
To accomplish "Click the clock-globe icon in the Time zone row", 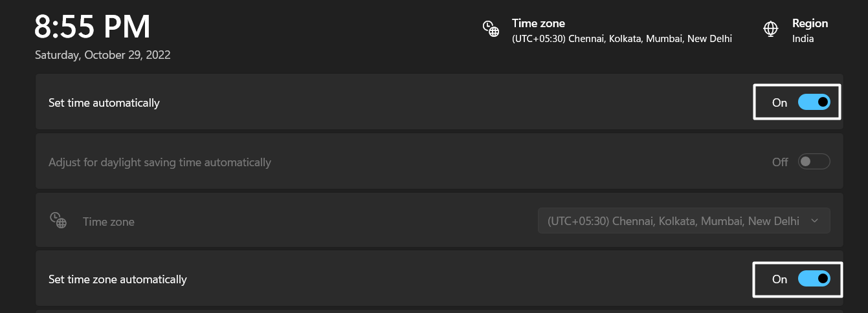I will click(59, 221).
